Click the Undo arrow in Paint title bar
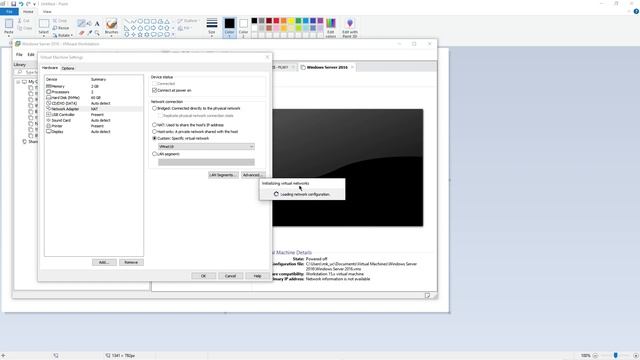The image size is (640, 360). pyautogui.click(x=21, y=4)
